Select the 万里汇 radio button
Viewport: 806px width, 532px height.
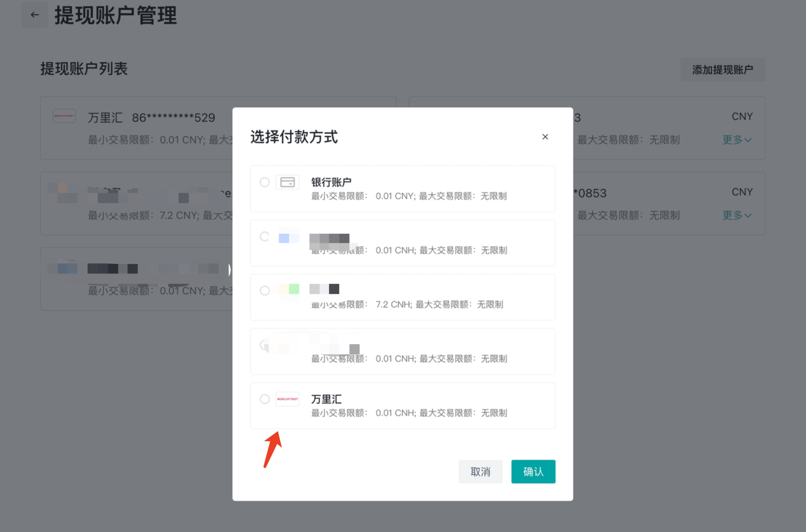pos(264,399)
